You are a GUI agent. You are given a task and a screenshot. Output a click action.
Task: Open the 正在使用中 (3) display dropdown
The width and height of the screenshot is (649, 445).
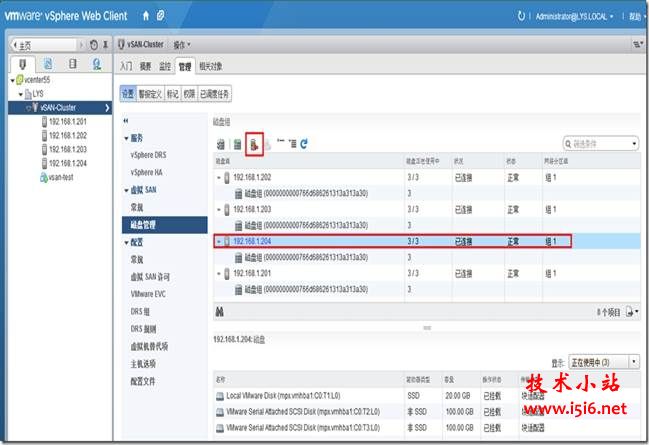[x=604, y=363]
